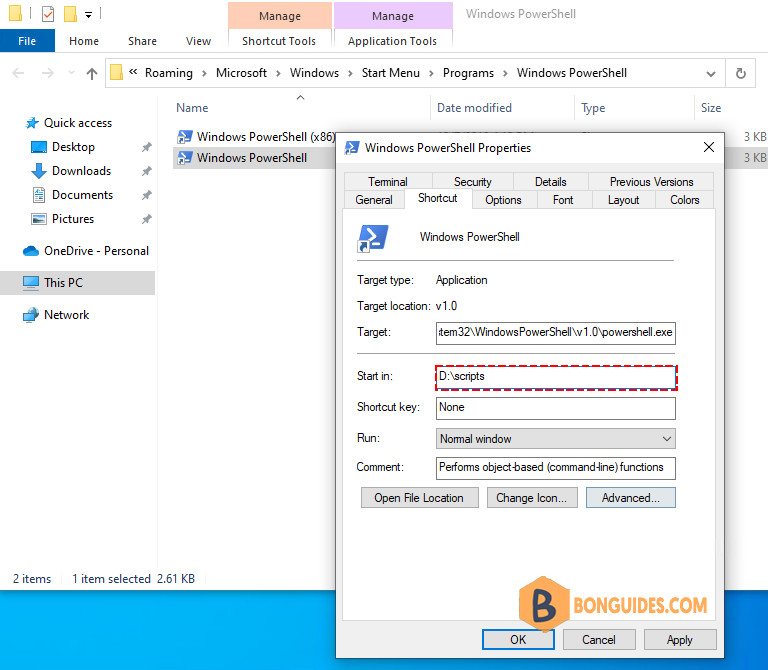The width and height of the screenshot is (768, 670).
Task: Click the Change Icon... button
Action: click(x=532, y=498)
